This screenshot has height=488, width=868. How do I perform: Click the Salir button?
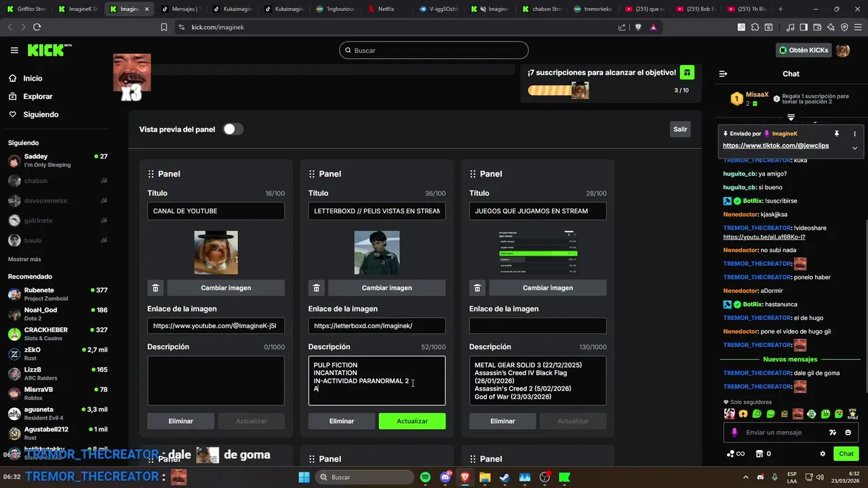(680, 129)
